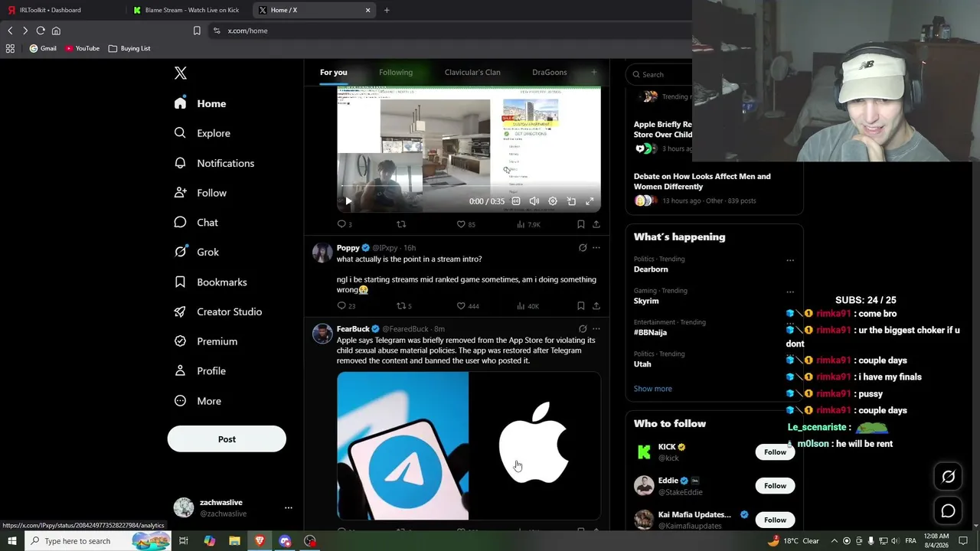The image size is (980, 551).
Task: Share Poppy's post
Action: click(x=596, y=306)
